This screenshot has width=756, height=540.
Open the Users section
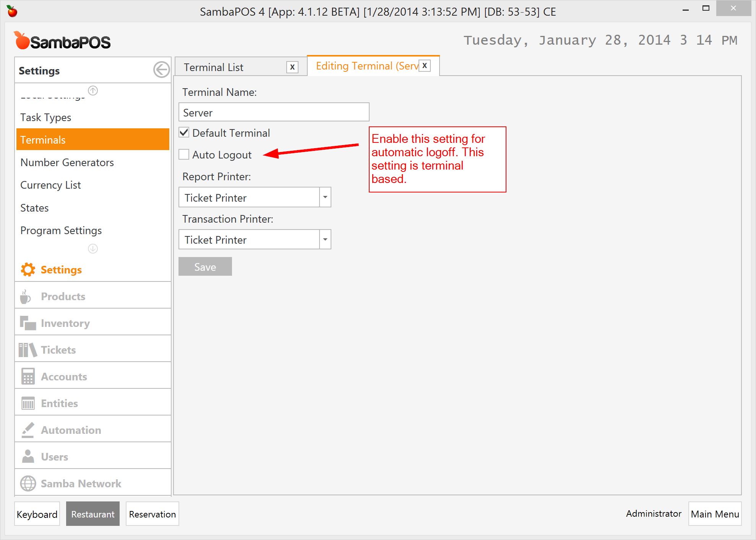pos(54,456)
